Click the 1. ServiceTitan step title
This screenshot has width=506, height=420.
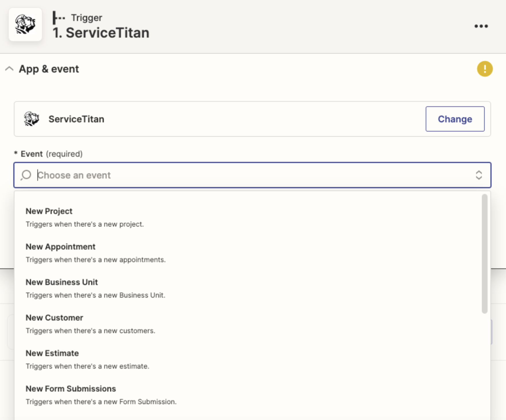(x=101, y=32)
